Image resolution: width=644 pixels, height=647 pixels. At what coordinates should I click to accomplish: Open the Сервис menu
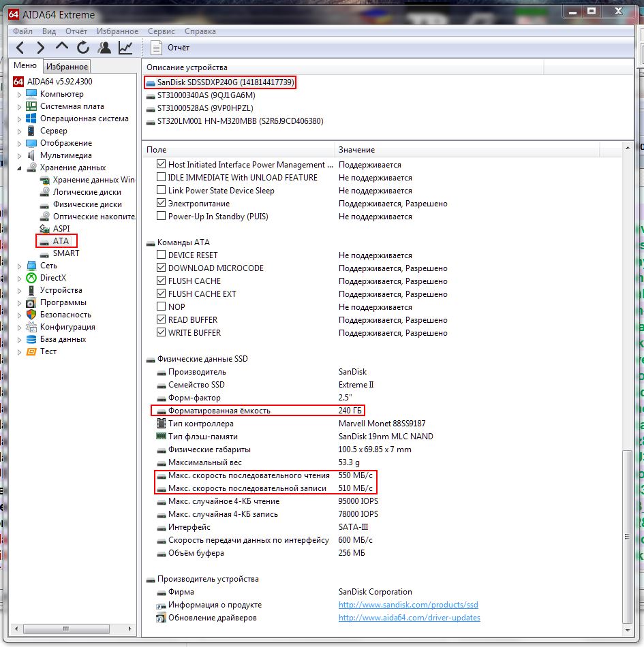click(161, 31)
